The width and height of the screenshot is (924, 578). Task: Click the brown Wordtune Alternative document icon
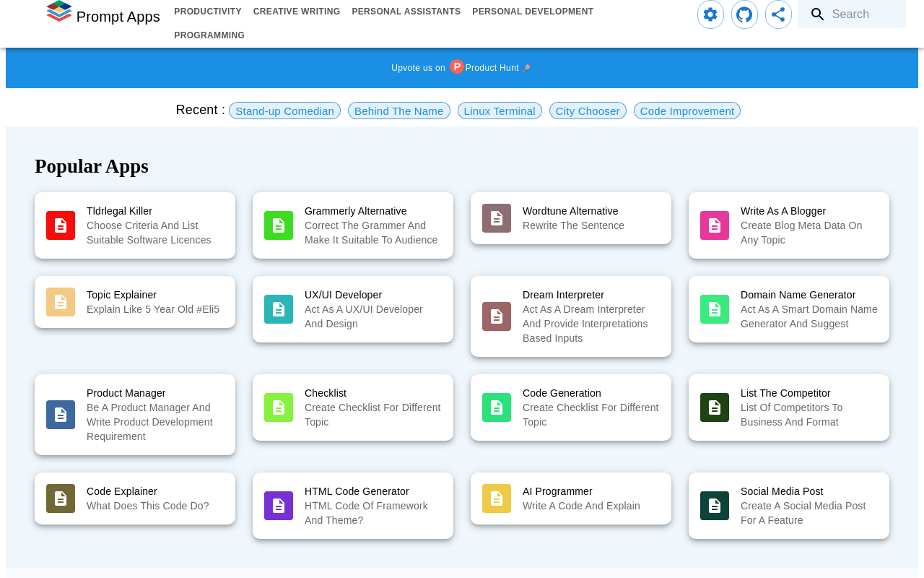pyautogui.click(x=497, y=218)
